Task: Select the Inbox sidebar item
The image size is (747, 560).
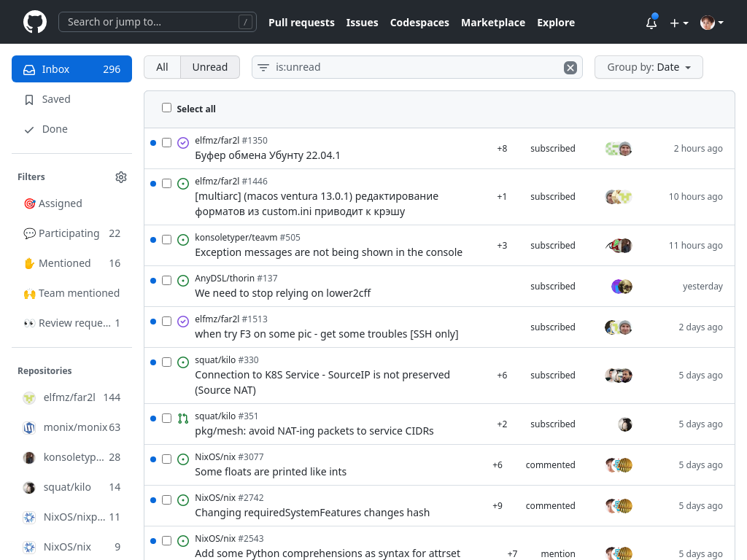Action: click(72, 69)
